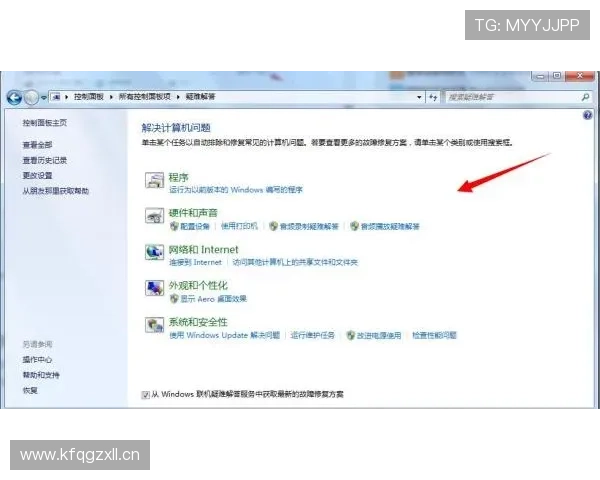
Task: Click the 改进电源使用 link
Action: point(379,335)
